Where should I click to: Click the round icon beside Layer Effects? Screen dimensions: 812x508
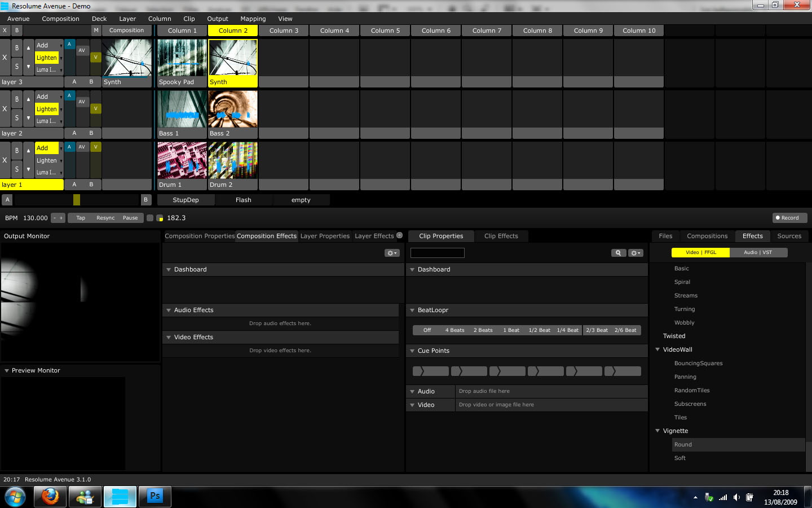399,235
